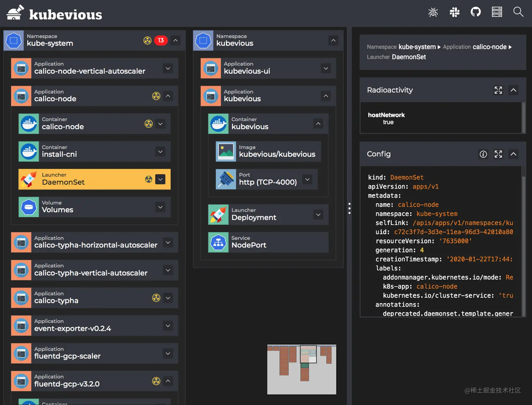Click DaemonSet in the breadcrumb path

tap(409, 57)
